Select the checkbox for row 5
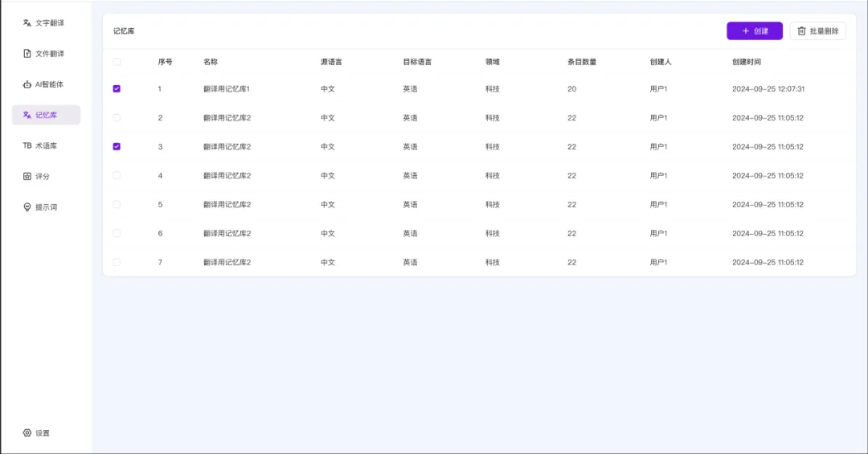 [117, 205]
